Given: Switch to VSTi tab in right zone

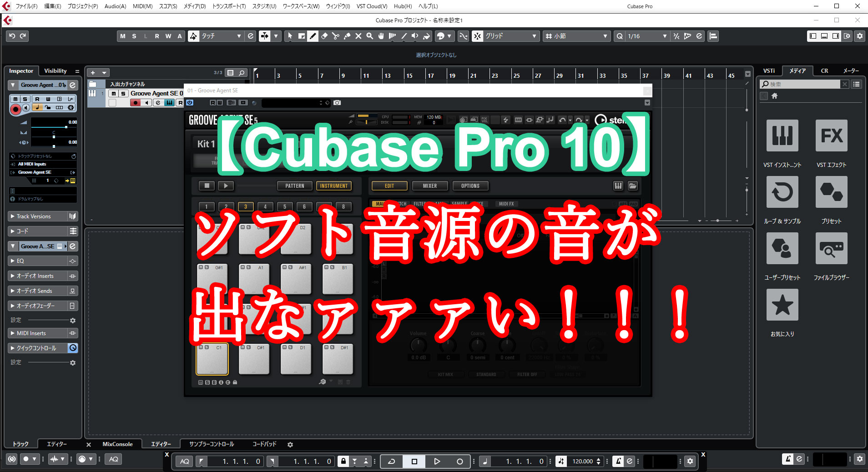Looking at the screenshot, I should pyautogui.click(x=769, y=71).
